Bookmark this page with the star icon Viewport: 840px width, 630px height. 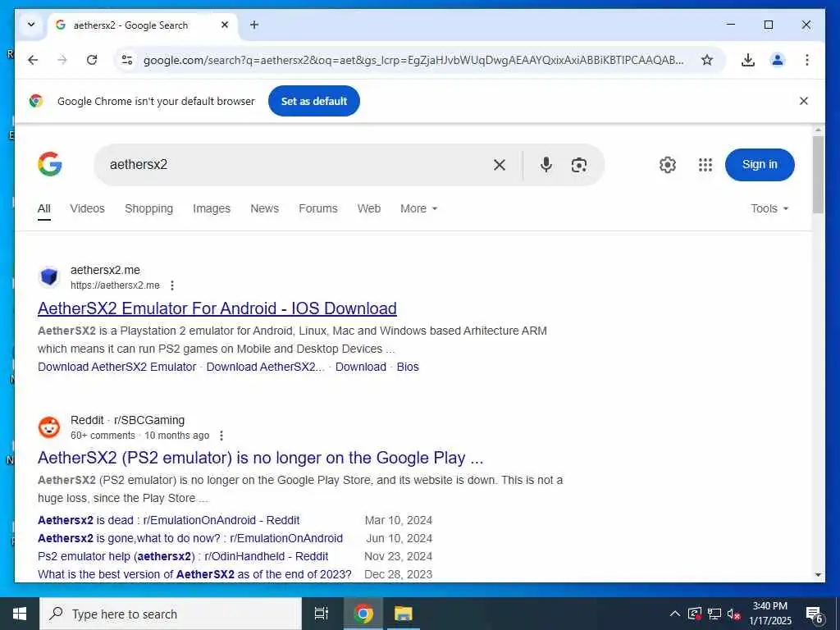pos(707,60)
